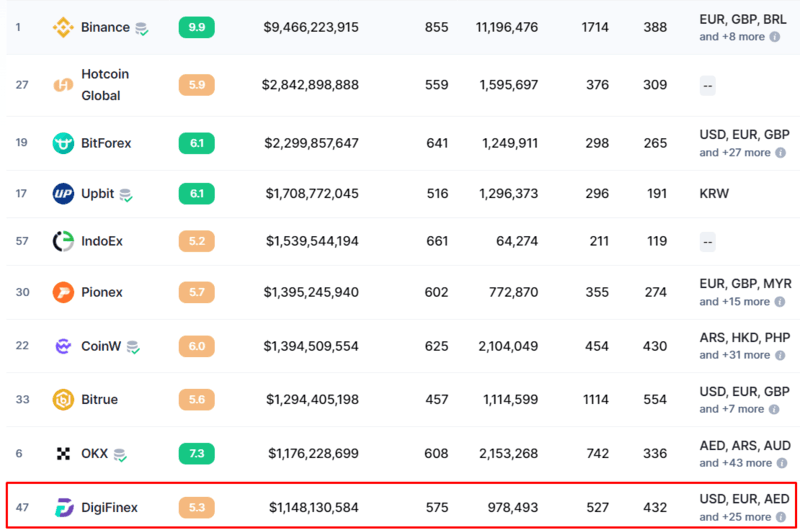Viewport: 800px width, 530px height.
Task: Click the Pionex logo icon
Action: [x=63, y=292]
